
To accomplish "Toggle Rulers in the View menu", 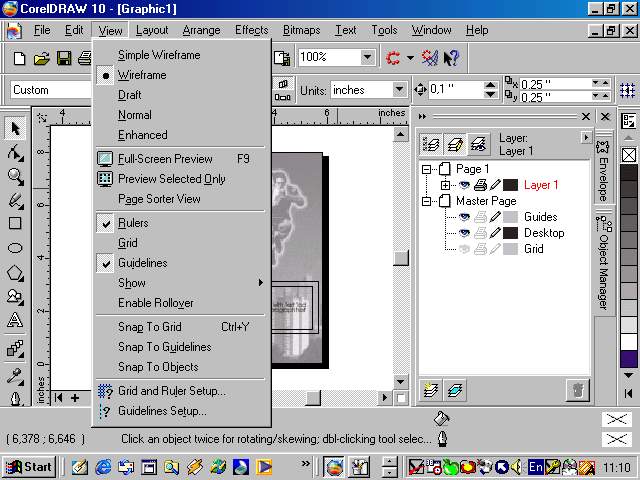I will [x=133, y=223].
